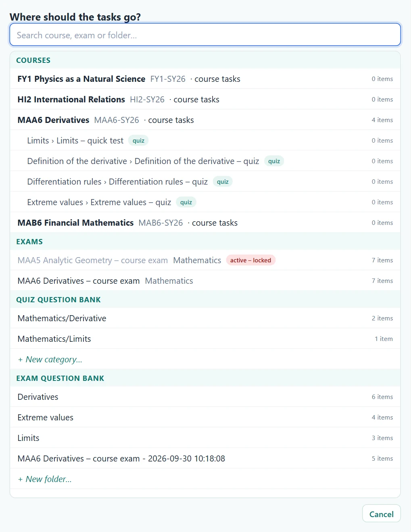This screenshot has width=411, height=532.
Task: Click the MAA6-SY26 course code text
Action: (x=117, y=120)
